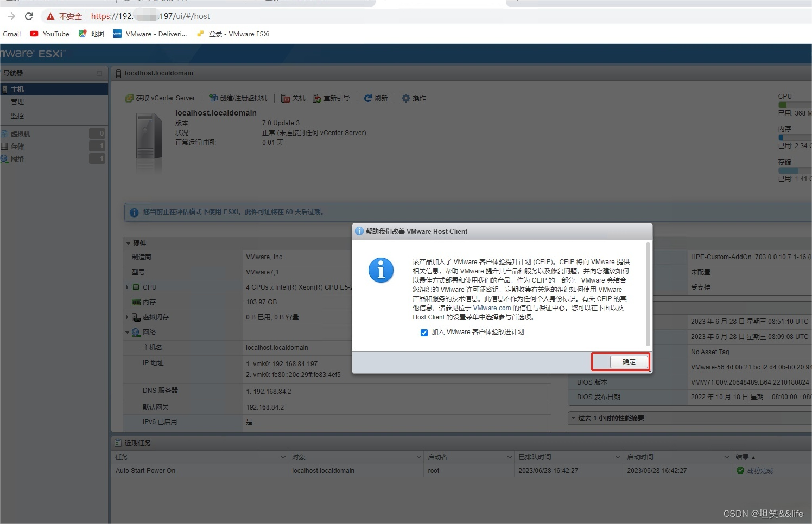Expand the 虚拟闪存 row
The image size is (812, 524).
coord(128,317)
